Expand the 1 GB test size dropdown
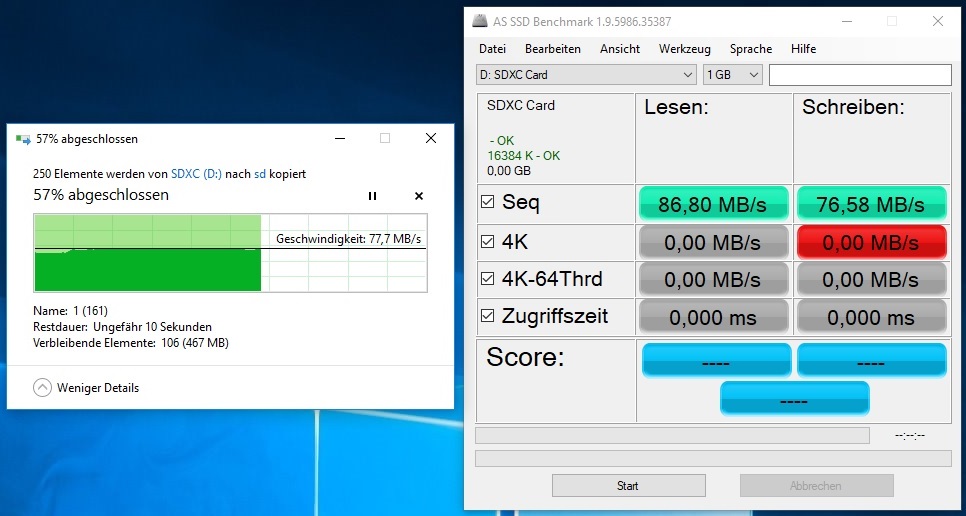Viewport: 966px width, 516px height. 733,75
